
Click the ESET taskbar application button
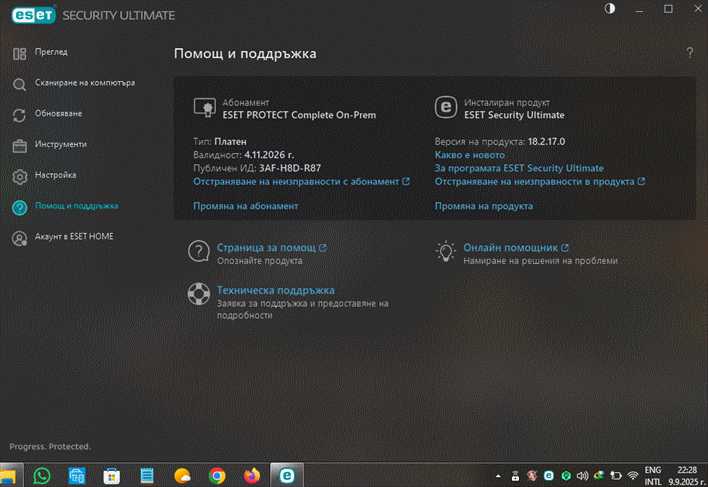pos(287,475)
